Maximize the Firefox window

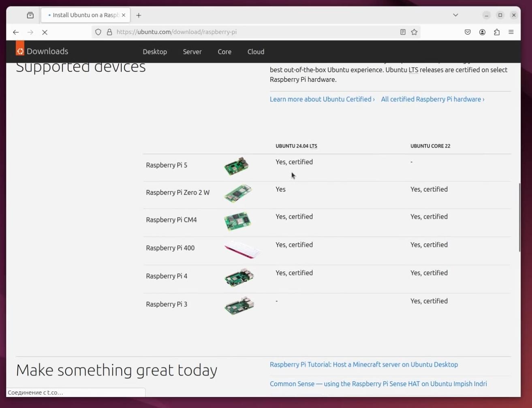coord(500,15)
